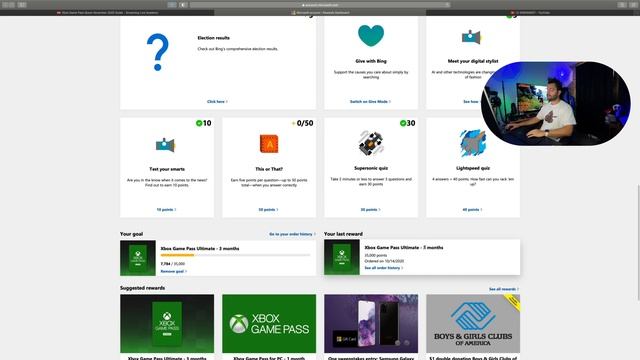The width and height of the screenshot is (640, 360).
Task: Open the Boys & Girls Clubs donation reward
Action: click(473, 324)
